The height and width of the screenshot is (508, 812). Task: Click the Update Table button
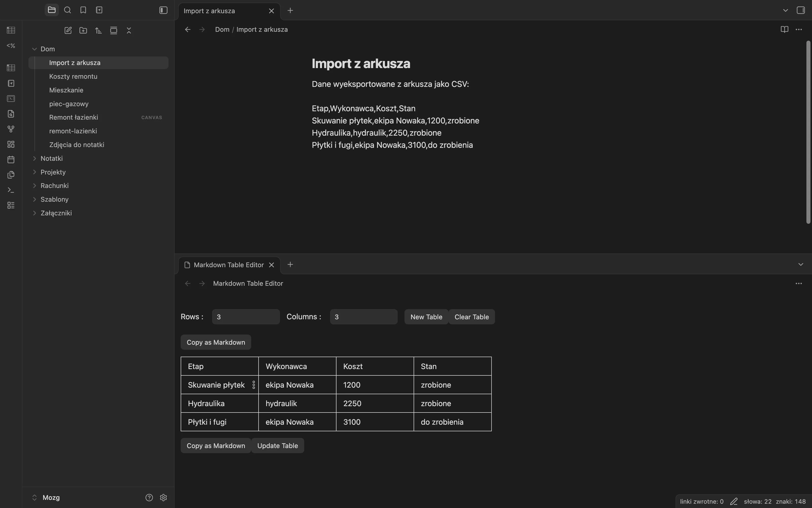[278, 446]
